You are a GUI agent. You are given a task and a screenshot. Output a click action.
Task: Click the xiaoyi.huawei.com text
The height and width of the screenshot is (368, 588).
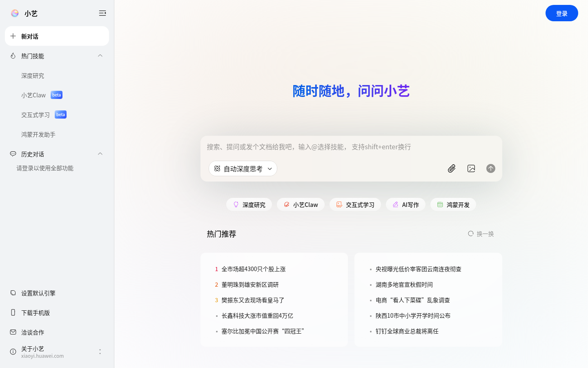point(42,356)
